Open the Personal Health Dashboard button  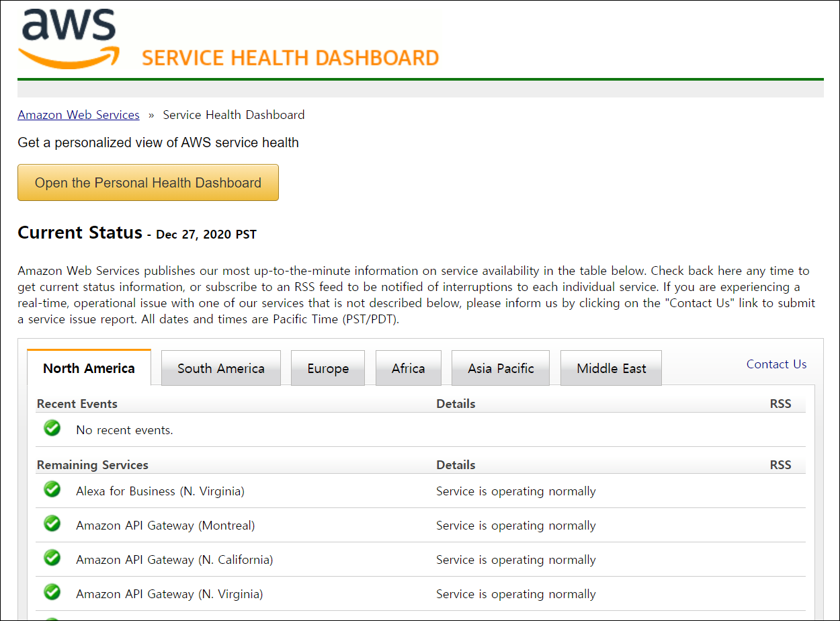(148, 183)
